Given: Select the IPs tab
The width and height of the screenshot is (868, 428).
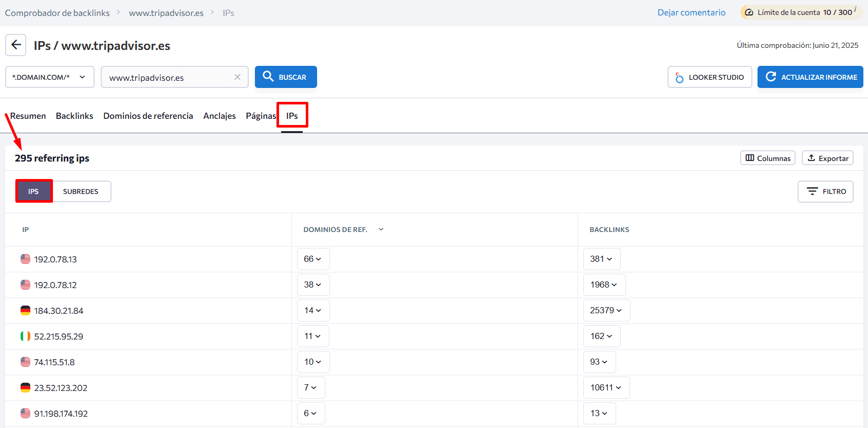Looking at the screenshot, I should coord(292,116).
